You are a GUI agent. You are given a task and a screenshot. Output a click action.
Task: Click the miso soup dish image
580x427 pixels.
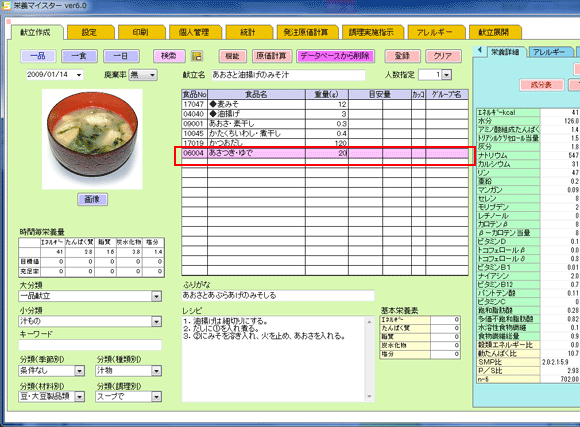[92, 139]
